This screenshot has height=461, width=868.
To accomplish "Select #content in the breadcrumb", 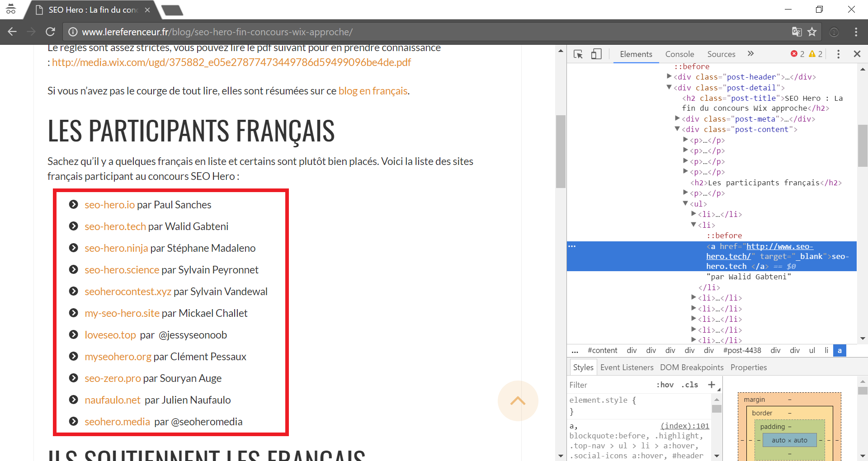I will coord(602,351).
